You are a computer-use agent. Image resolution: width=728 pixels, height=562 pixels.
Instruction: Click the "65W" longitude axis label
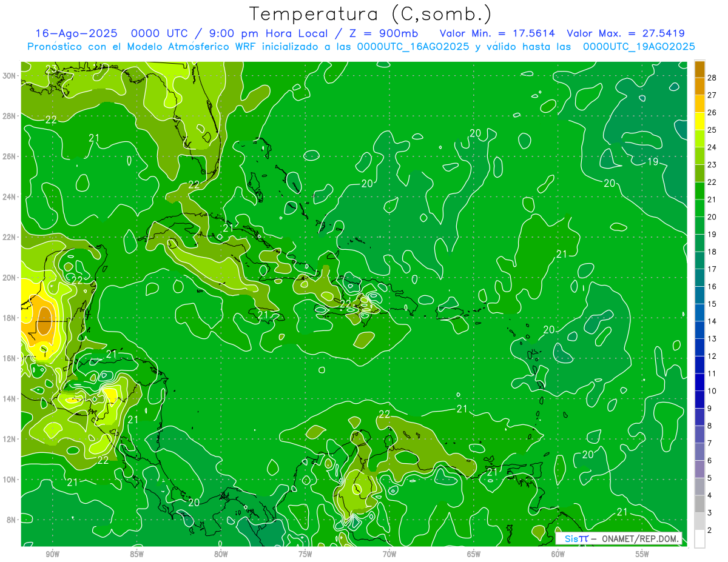coord(474,554)
